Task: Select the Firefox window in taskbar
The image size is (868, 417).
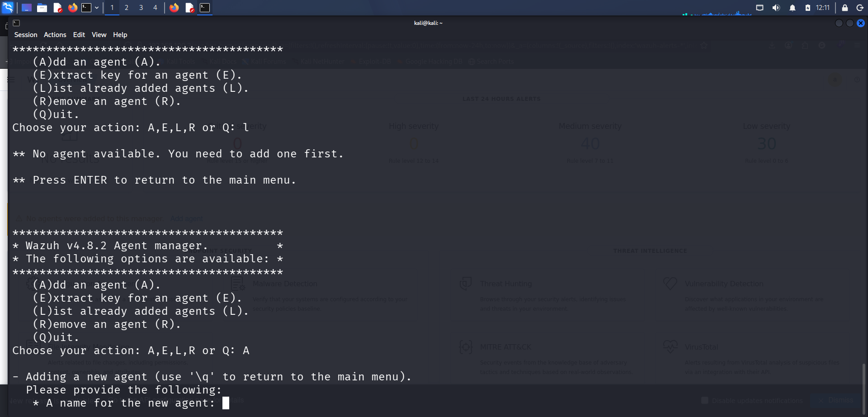Action: (174, 8)
